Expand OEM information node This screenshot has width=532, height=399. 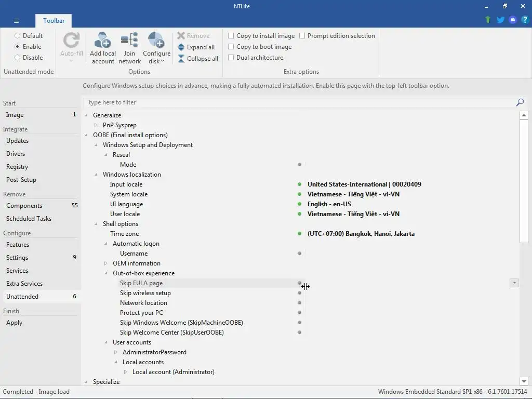click(x=106, y=263)
